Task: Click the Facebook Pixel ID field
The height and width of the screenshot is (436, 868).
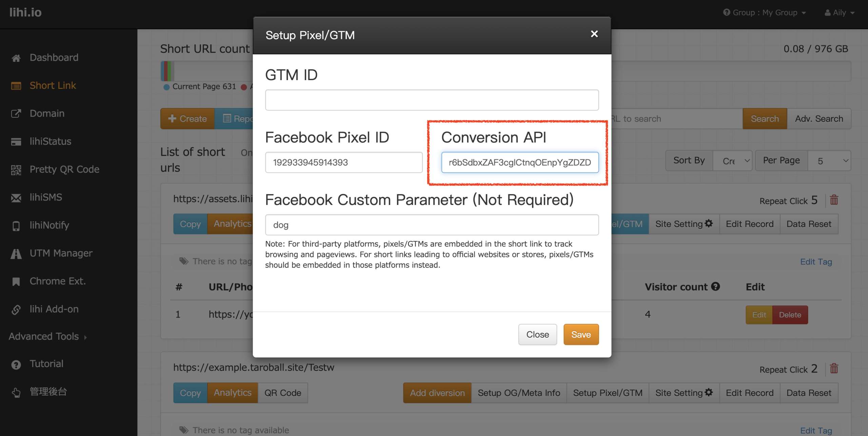Action: 343,163
